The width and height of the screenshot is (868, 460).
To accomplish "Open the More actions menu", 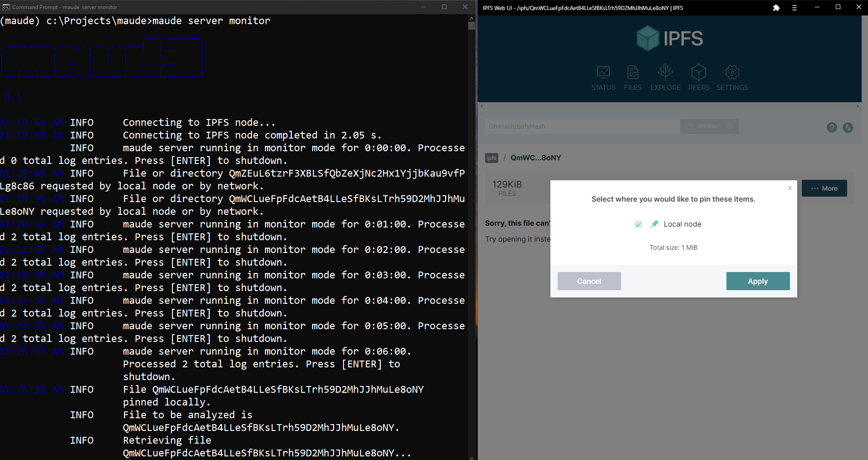I will point(824,188).
